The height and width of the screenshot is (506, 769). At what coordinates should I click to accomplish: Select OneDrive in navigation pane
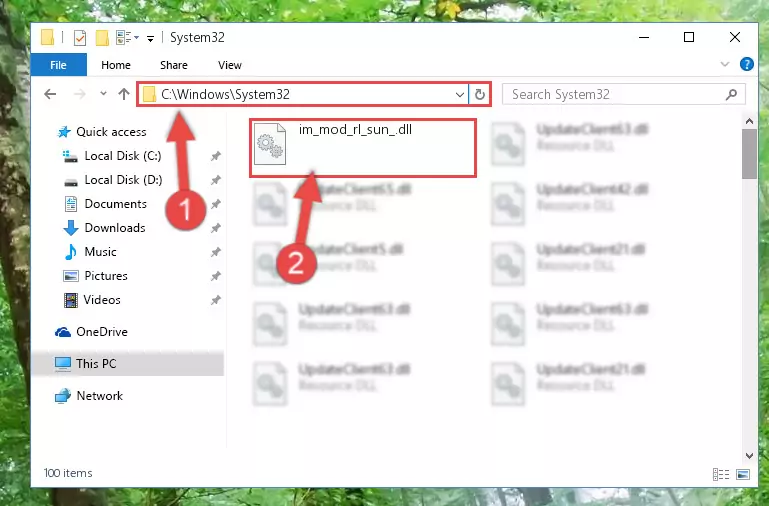tap(102, 332)
